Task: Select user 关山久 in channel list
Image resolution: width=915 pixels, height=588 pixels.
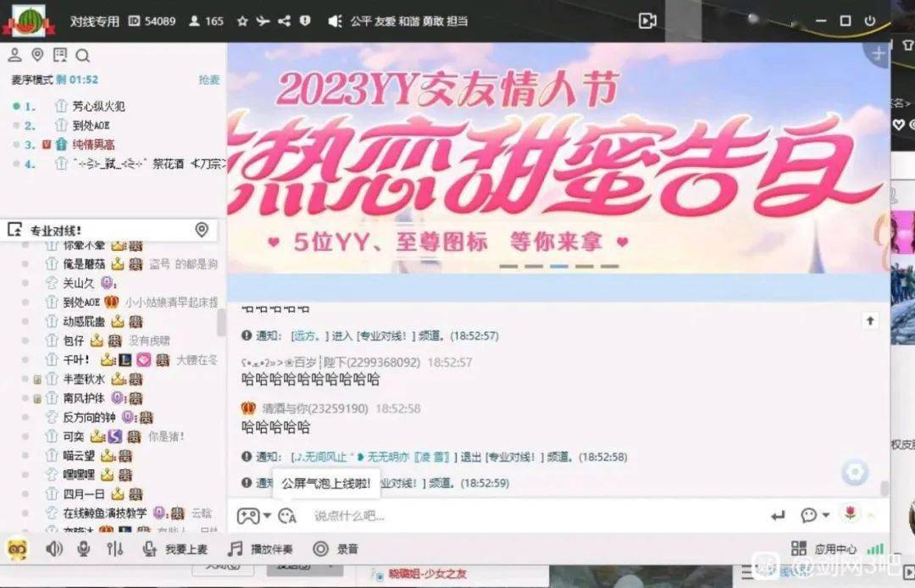Action: (x=78, y=284)
